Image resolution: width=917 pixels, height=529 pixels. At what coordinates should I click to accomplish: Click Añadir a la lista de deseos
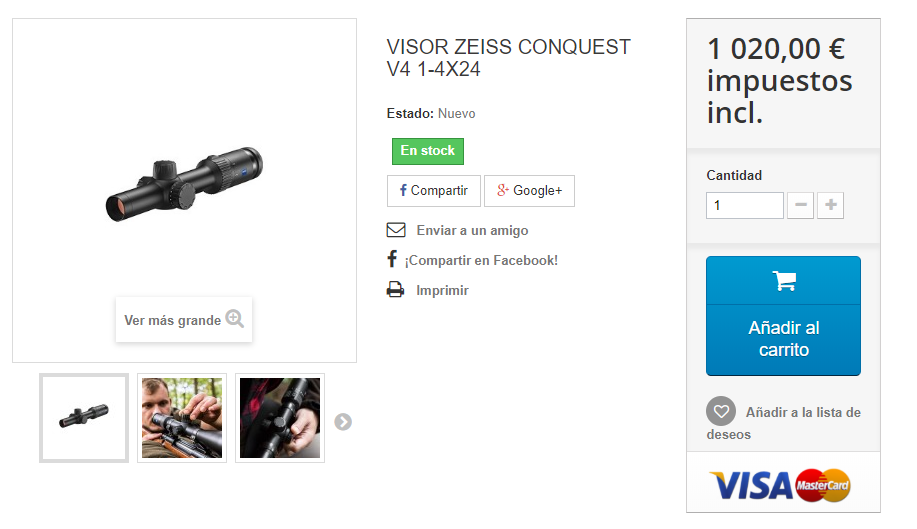click(x=784, y=423)
